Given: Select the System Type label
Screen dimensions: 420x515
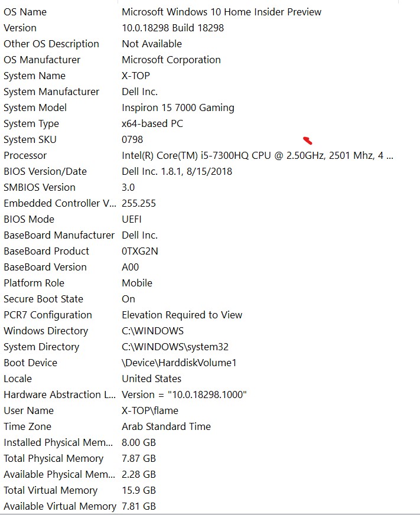Looking at the screenshot, I should [x=31, y=124].
